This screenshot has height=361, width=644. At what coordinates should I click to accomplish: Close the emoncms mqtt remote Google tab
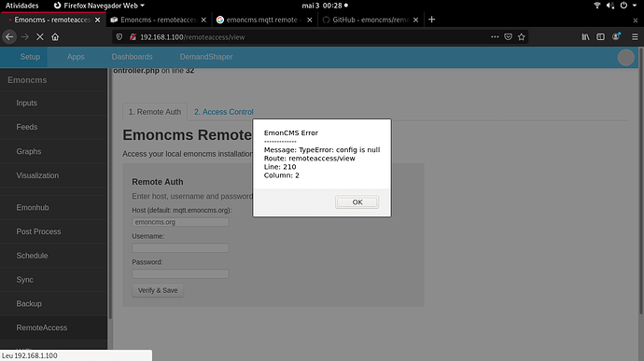310,20
